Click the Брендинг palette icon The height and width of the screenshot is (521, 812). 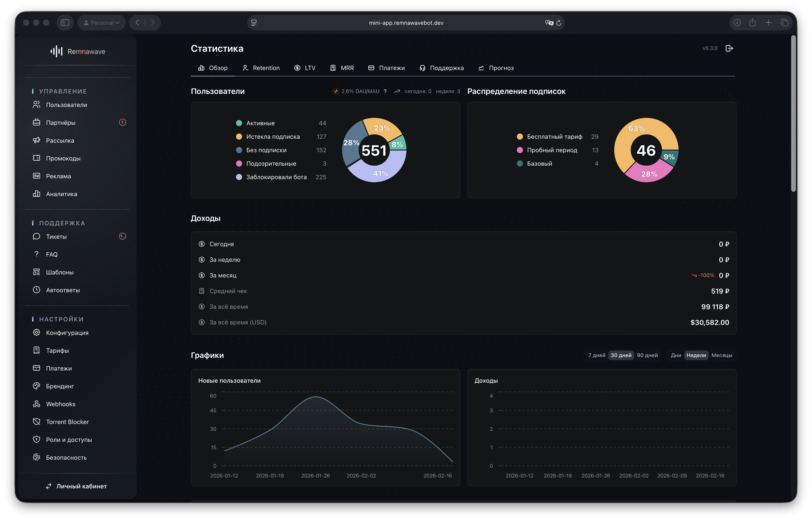click(37, 386)
